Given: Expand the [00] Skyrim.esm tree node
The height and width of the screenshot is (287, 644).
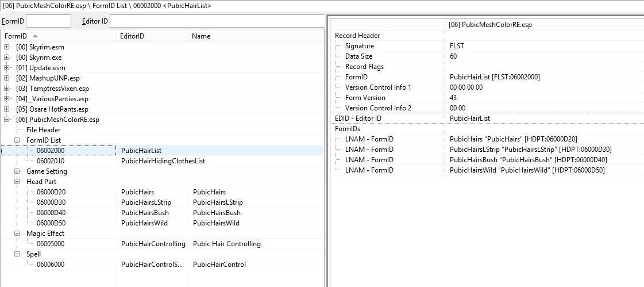Looking at the screenshot, I should tap(6, 47).
